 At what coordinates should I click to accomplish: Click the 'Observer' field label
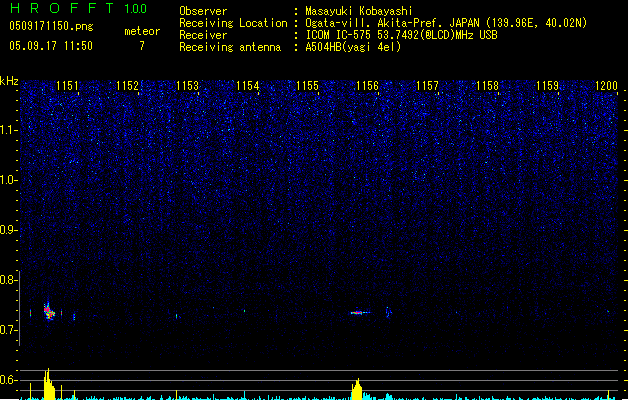203,11
